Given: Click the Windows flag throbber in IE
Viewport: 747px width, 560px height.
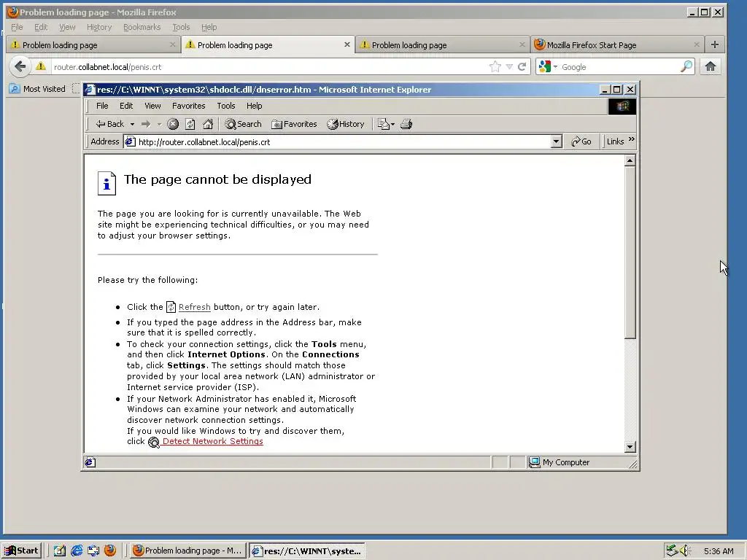Looking at the screenshot, I should [x=622, y=106].
